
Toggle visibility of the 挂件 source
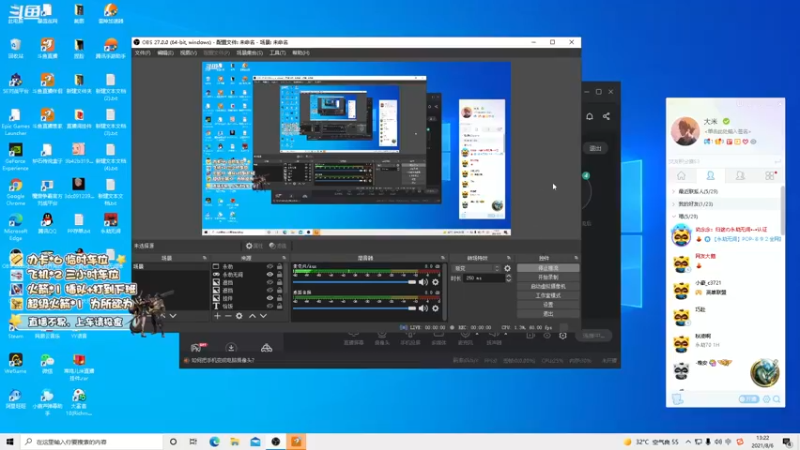click(270, 298)
